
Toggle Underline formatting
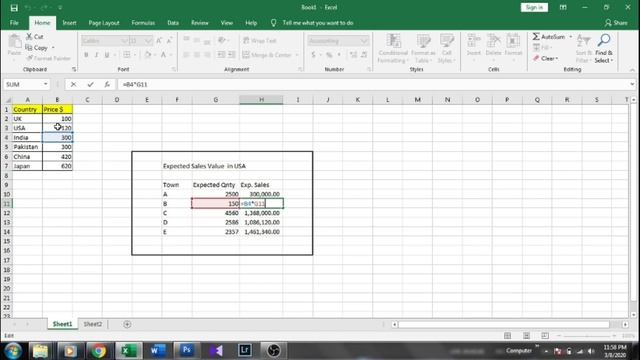pos(107,55)
